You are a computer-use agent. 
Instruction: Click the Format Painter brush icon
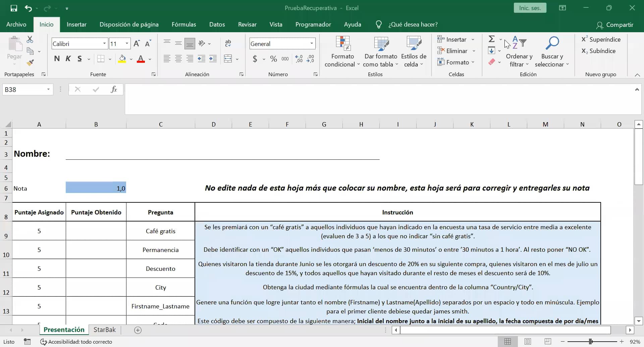pos(30,63)
